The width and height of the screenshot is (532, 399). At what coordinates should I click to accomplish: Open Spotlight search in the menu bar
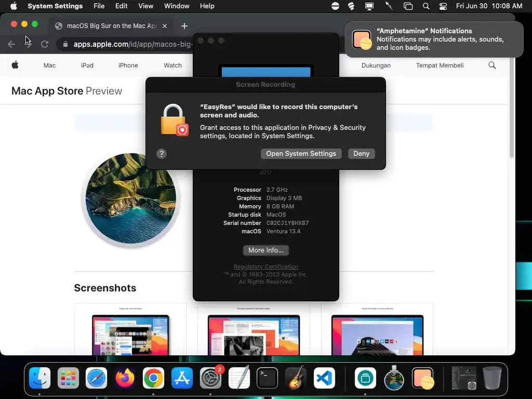pos(426,6)
